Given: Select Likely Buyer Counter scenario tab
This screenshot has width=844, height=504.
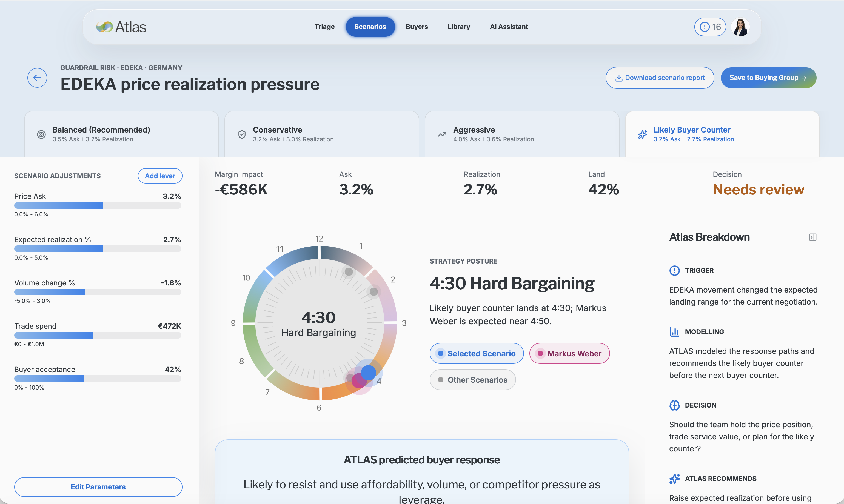Looking at the screenshot, I should tap(722, 134).
